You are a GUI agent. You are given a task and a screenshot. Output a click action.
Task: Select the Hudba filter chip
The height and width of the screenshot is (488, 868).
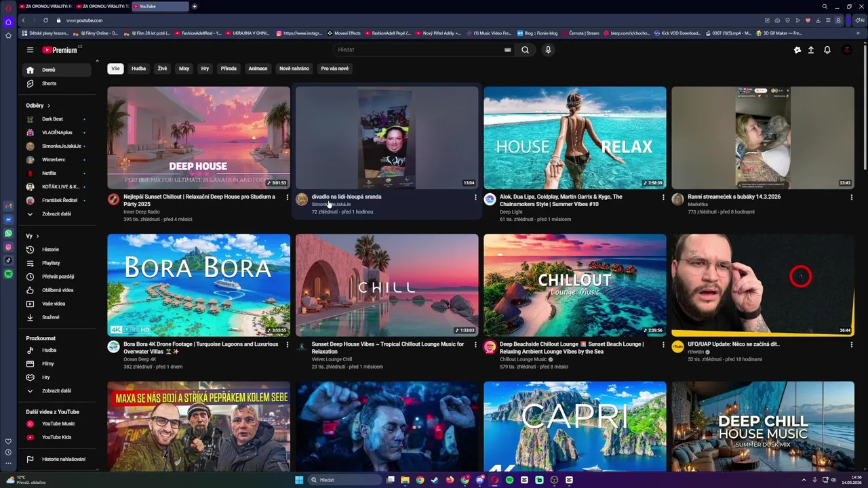point(139,68)
